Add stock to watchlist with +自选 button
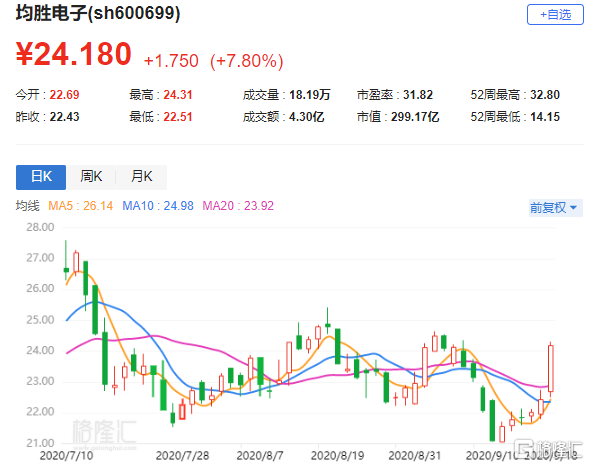Image resolution: width=589 pixels, height=466 pixels. [x=555, y=15]
